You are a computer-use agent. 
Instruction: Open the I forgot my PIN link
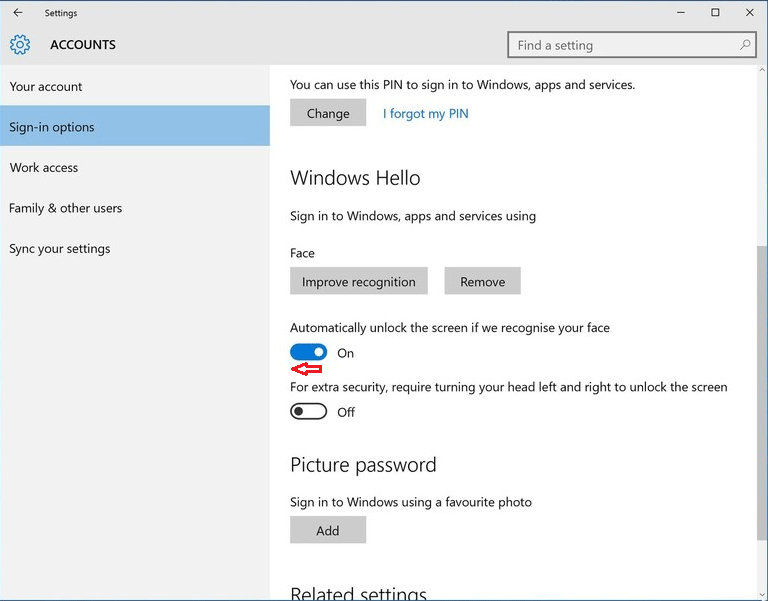(425, 113)
